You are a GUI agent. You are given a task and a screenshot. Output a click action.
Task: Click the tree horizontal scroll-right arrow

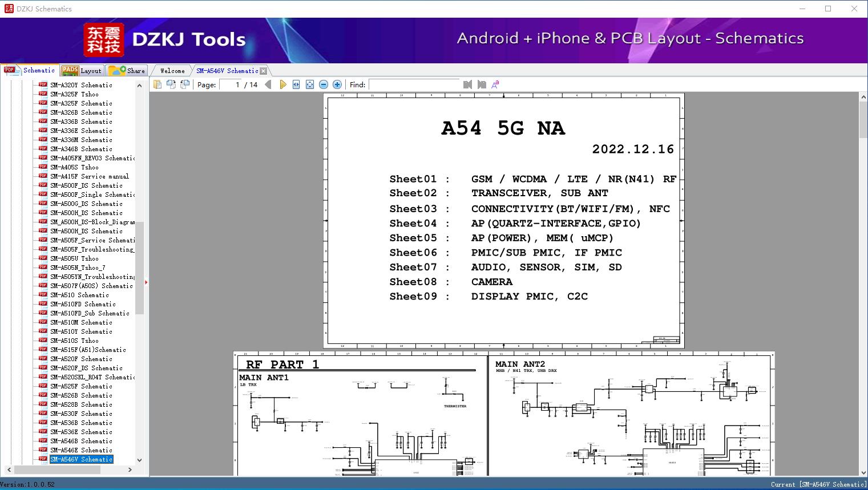tap(130, 469)
